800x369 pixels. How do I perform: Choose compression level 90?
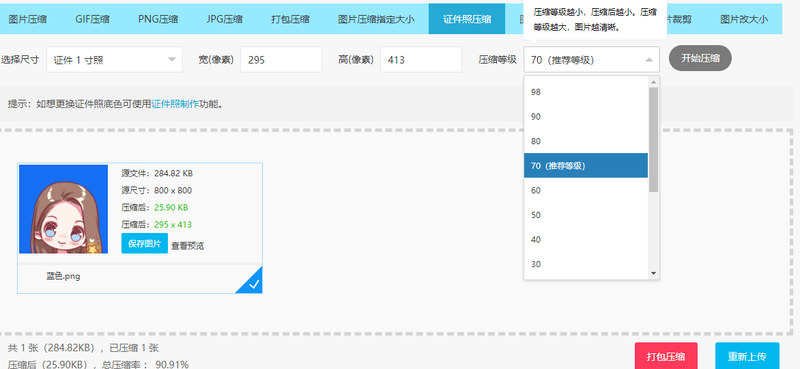[x=586, y=116]
